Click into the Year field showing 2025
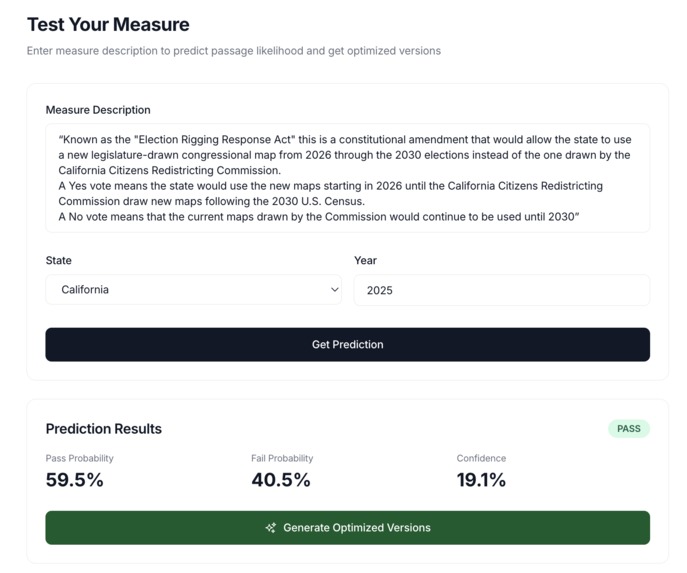Screen dimensions: 687x573 tap(501, 290)
